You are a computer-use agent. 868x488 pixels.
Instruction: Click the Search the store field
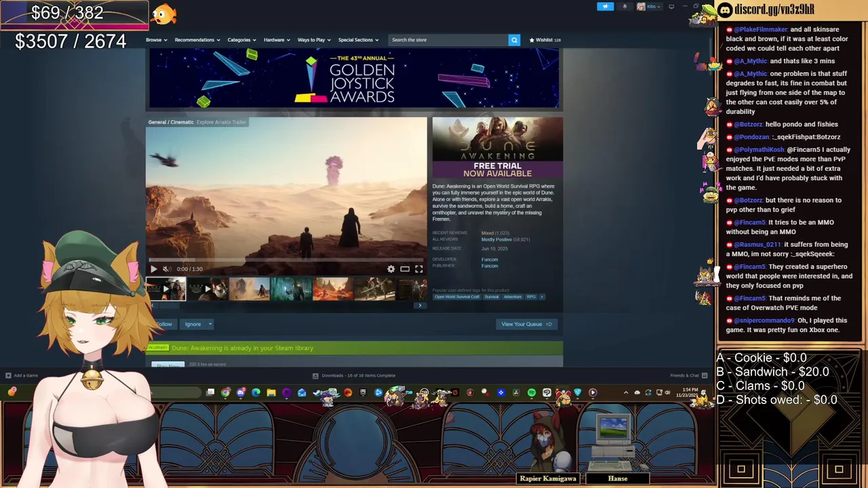click(x=448, y=40)
